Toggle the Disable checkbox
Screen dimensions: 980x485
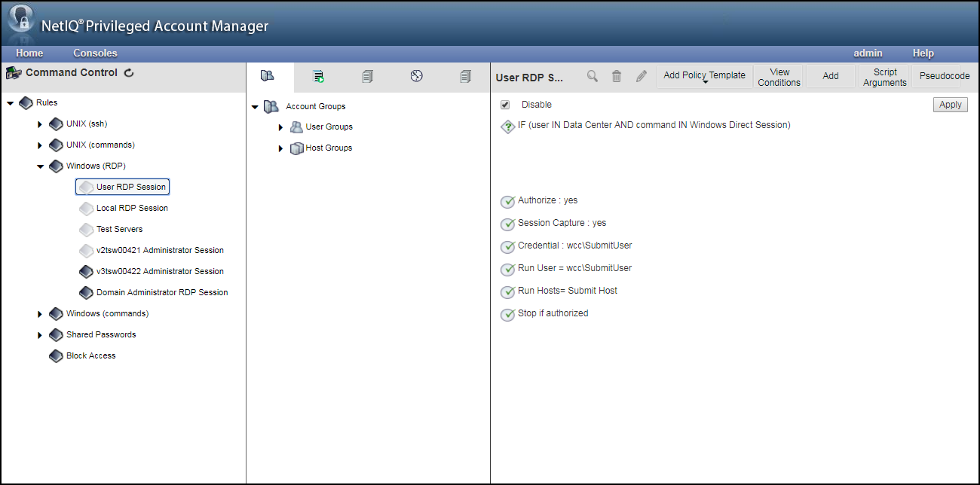(505, 105)
